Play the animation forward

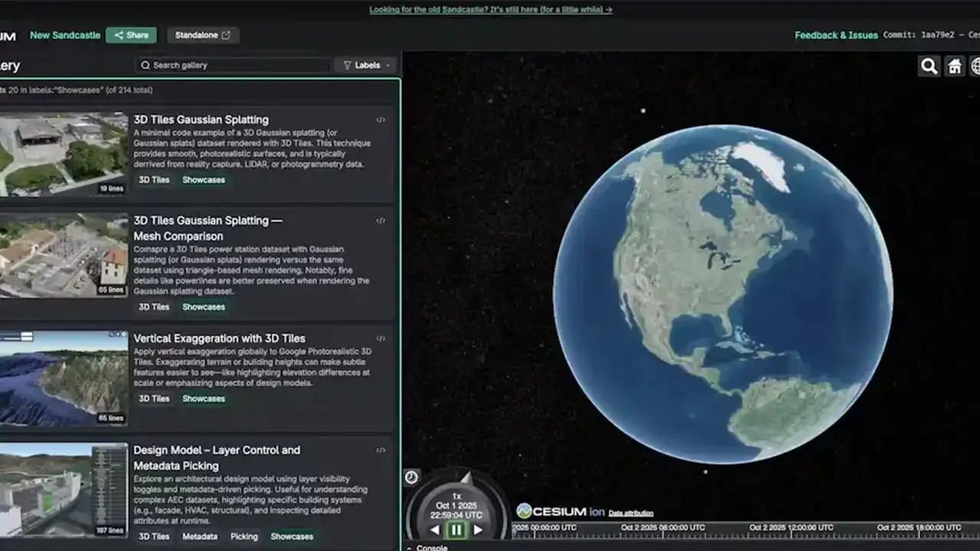pos(478,530)
